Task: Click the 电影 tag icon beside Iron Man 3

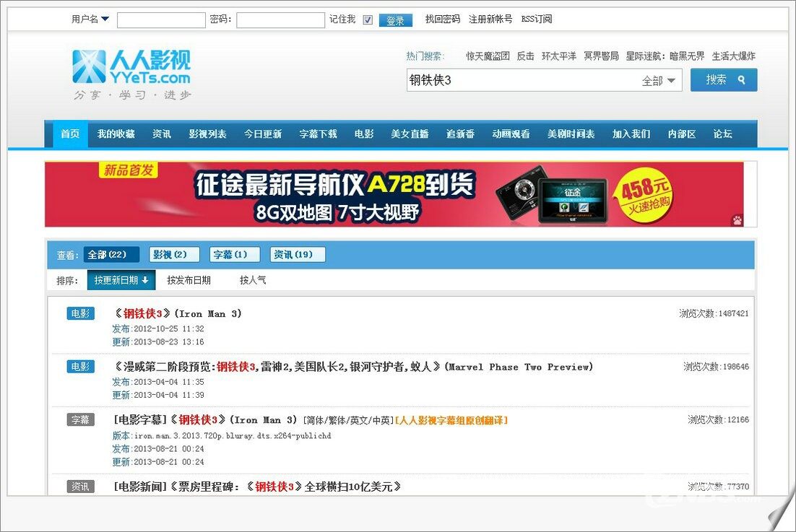Action: (80, 313)
